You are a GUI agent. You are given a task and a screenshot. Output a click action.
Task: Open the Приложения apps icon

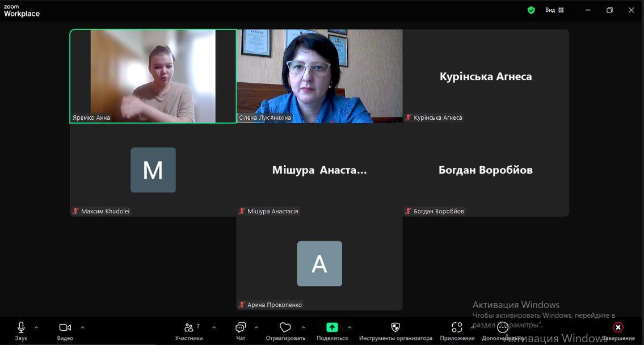(x=457, y=327)
